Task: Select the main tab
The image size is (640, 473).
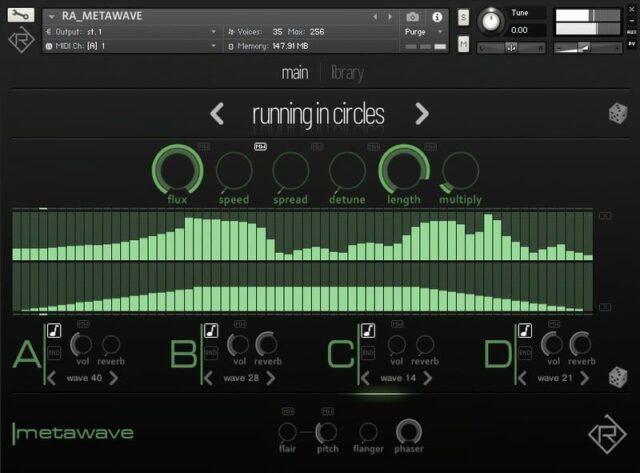Action: (294, 72)
